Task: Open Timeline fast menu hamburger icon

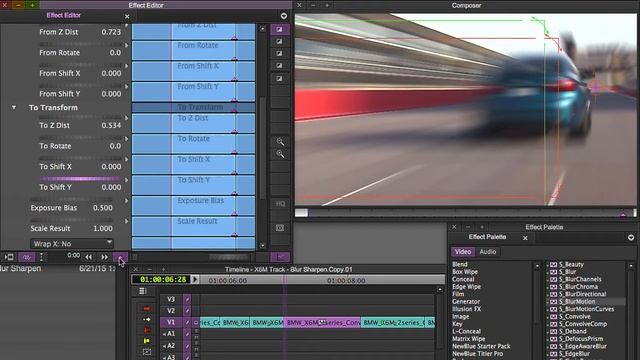Action: pyautogui.click(x=142, y=291)
